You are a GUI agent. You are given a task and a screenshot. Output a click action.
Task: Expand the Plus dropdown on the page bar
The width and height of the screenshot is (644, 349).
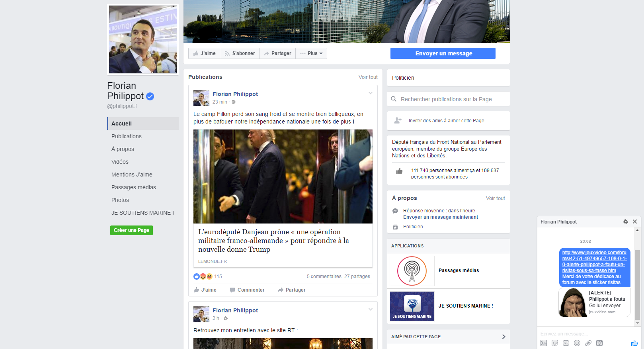(311, 53)
